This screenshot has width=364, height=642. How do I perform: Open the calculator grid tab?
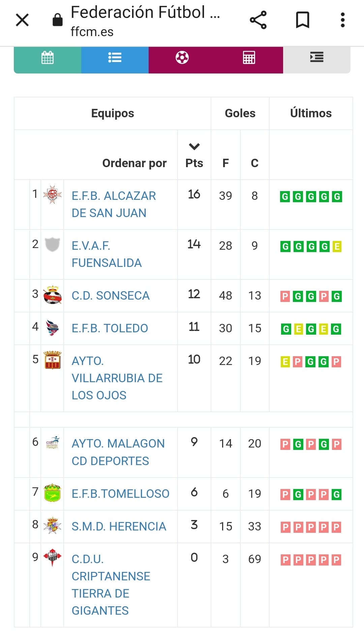(249, 58)
